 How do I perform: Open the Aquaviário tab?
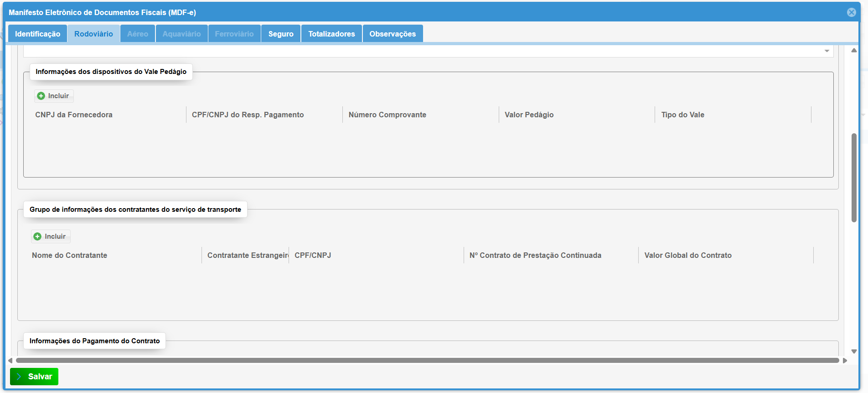click(181, 34)
